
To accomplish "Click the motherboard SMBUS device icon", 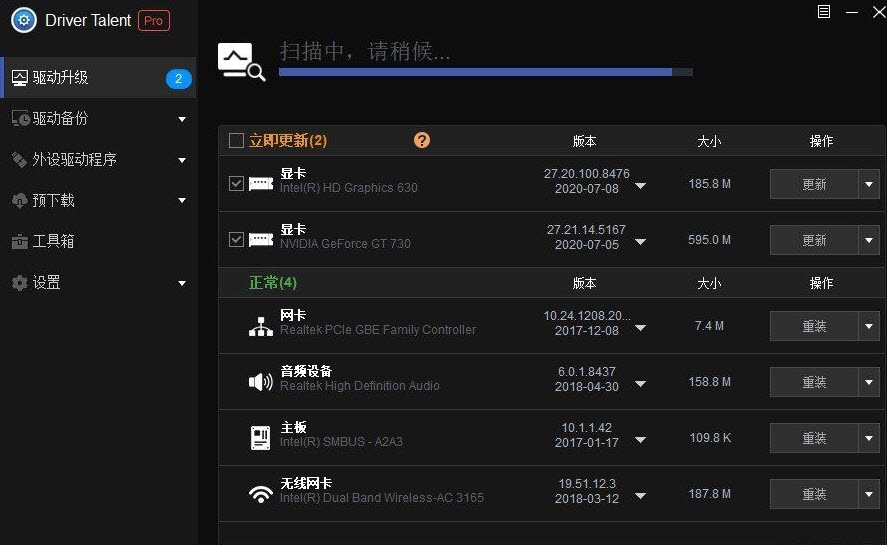I will 261,438.
